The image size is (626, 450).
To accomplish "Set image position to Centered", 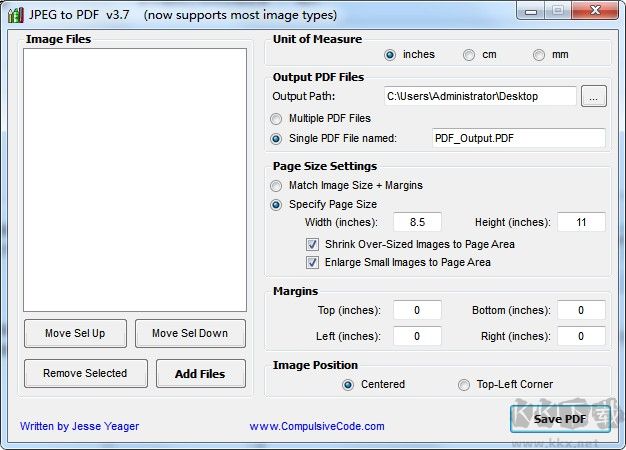I will click(348, 385).
